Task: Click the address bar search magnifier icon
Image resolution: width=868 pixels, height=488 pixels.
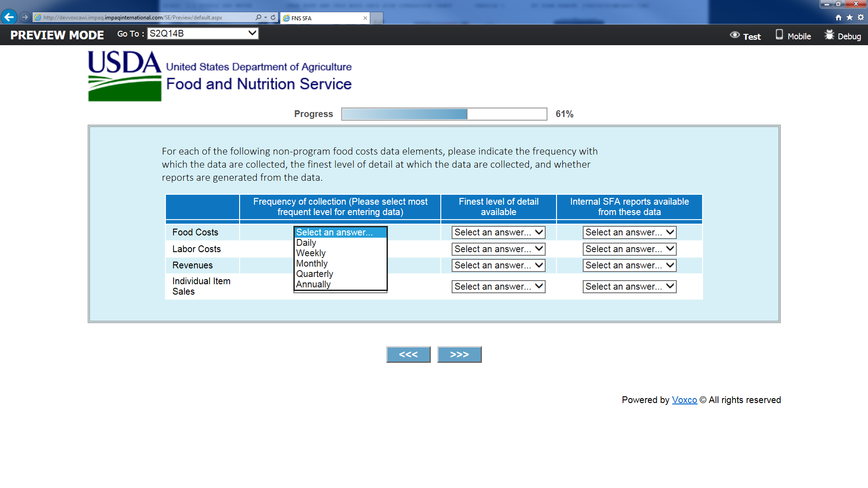Action: pos(258,18)
